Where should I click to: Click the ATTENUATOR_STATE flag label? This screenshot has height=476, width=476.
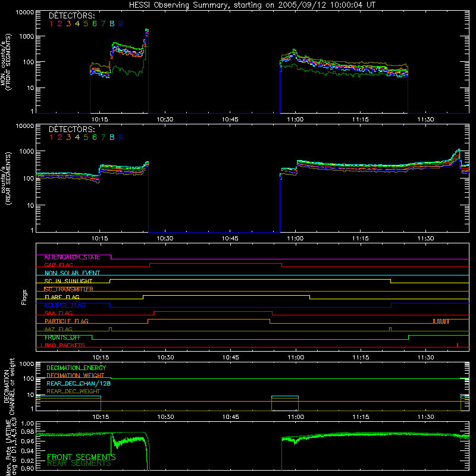[x=72, y=258]
